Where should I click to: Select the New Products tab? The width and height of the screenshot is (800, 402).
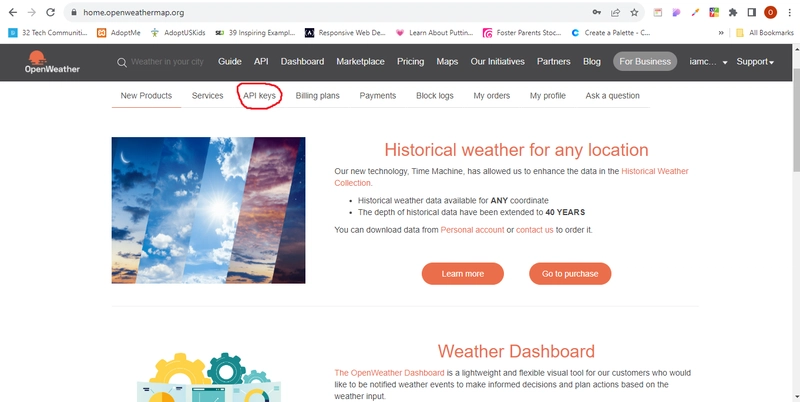point(146,95)
